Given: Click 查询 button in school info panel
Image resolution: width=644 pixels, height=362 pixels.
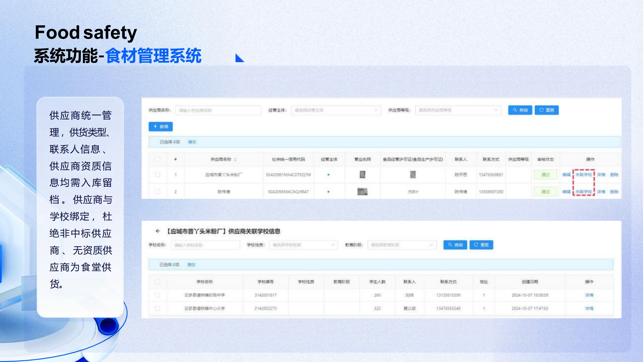Looking at the screenshot, I should point(455,245).
